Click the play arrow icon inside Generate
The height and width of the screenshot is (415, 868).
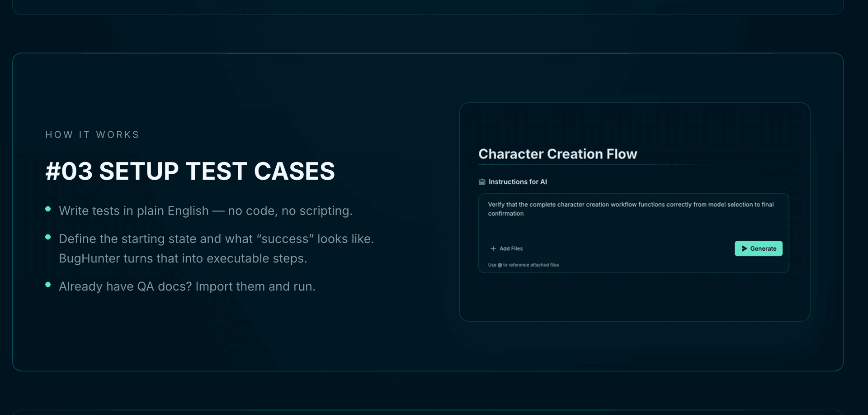click(x=744, y=248)
